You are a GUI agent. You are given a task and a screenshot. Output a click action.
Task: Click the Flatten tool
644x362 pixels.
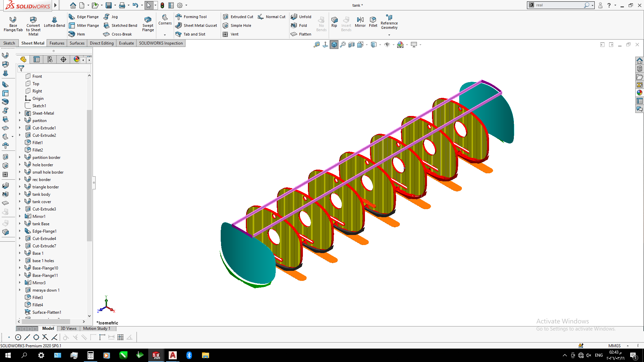[x=301, y=34]
